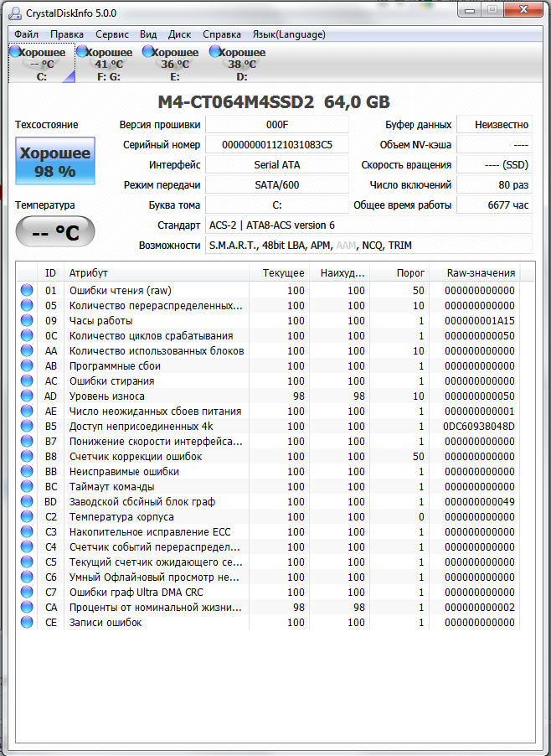Viewport: 551px width, 756px height.
Task: Click the Неизвестно buffer size field
Action: (x=495, y=124)
